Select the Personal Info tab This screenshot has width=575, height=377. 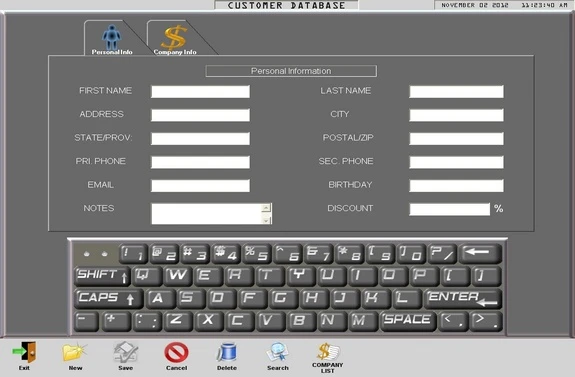pos(111,39)
